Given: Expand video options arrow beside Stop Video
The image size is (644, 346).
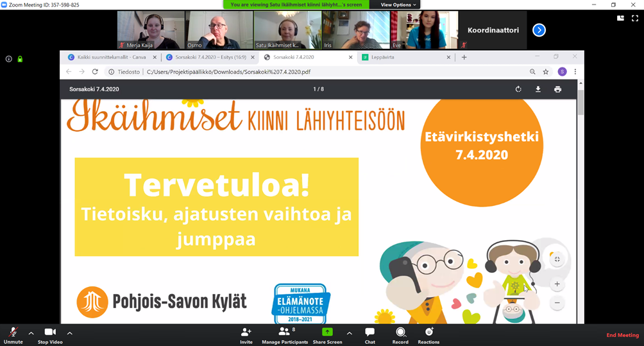Looking at the screenshot, I should (69, 333).
